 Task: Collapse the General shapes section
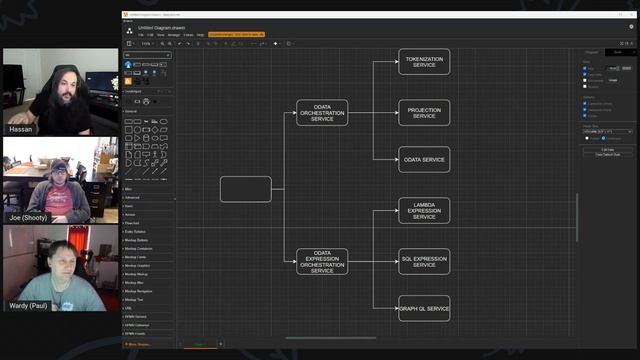click(131, 111)
